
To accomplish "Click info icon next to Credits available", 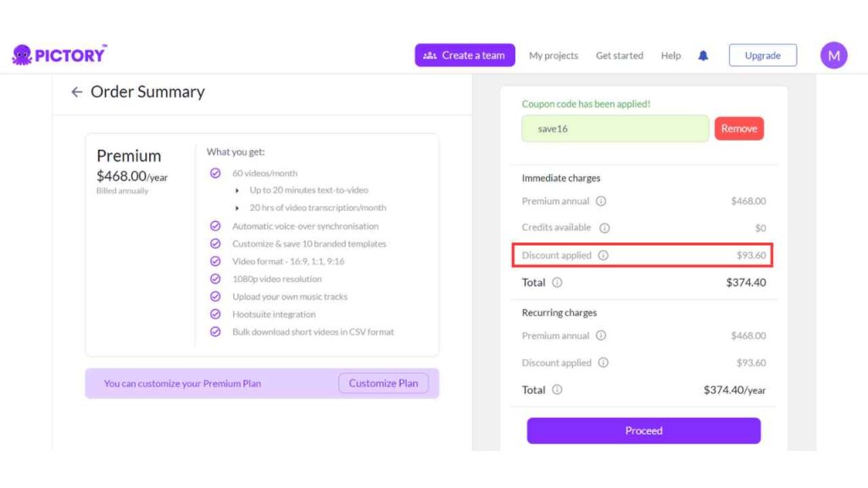I will click(604, 228).
